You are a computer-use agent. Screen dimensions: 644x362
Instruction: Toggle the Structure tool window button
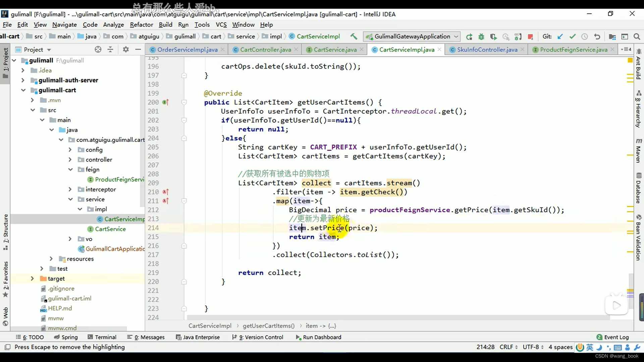pos(5,232)
